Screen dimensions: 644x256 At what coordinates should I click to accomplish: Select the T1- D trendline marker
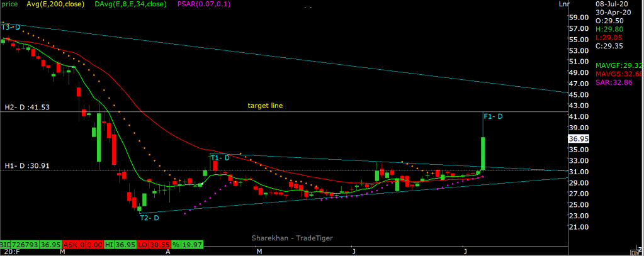(220, 157)
